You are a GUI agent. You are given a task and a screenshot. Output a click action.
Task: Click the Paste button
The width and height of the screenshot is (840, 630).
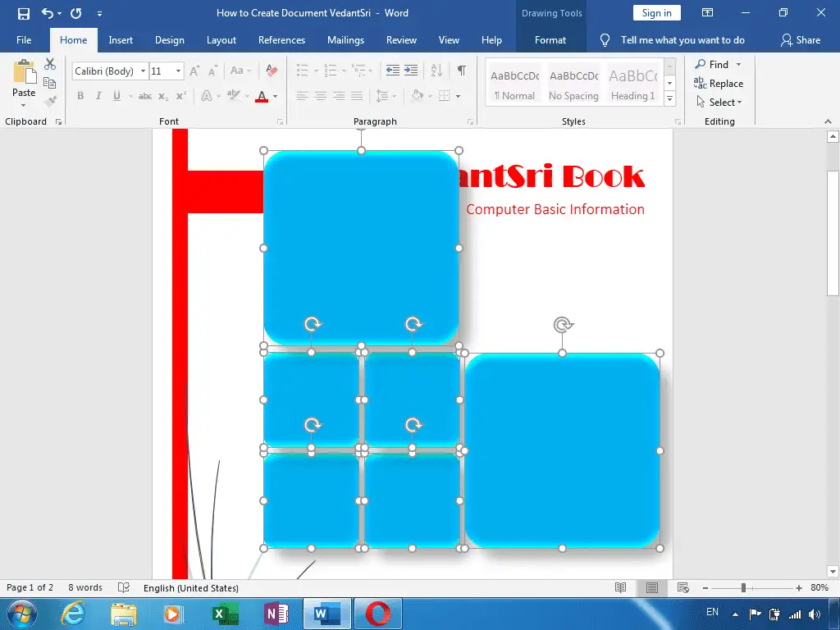(x=24, y=78)
